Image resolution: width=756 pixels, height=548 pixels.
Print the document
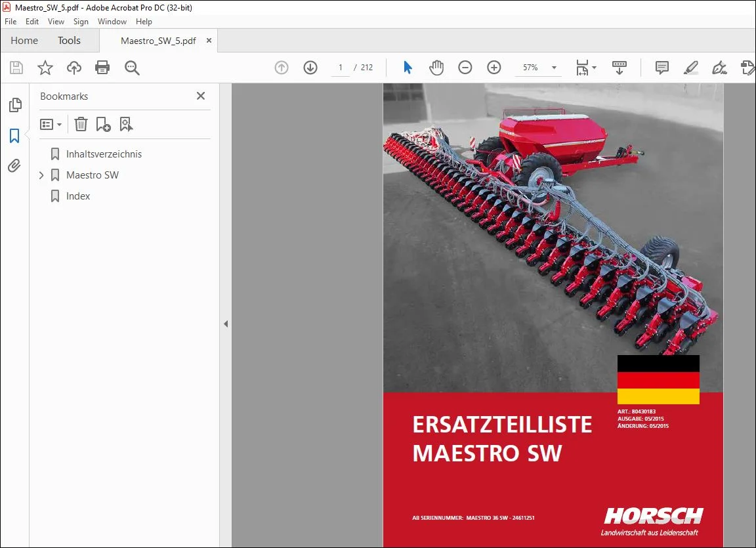102,68
